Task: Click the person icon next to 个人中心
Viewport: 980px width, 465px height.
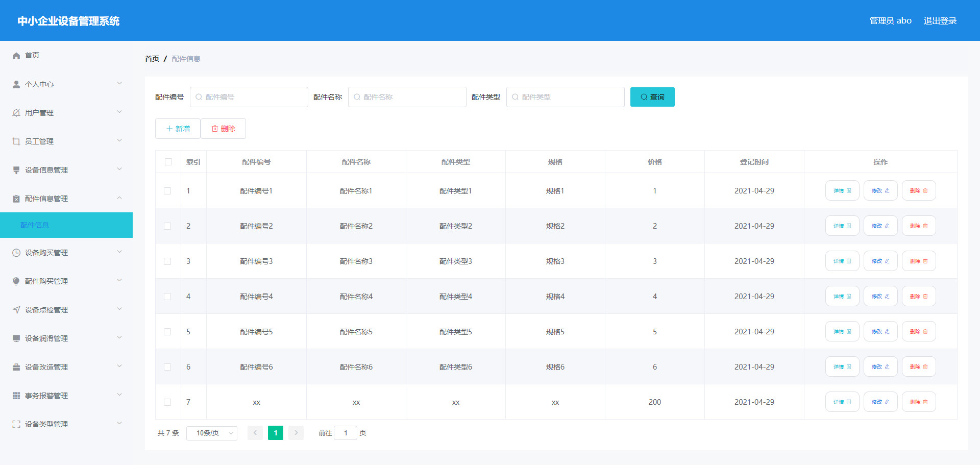Action: pyautogui.click(x=16, y=84)
